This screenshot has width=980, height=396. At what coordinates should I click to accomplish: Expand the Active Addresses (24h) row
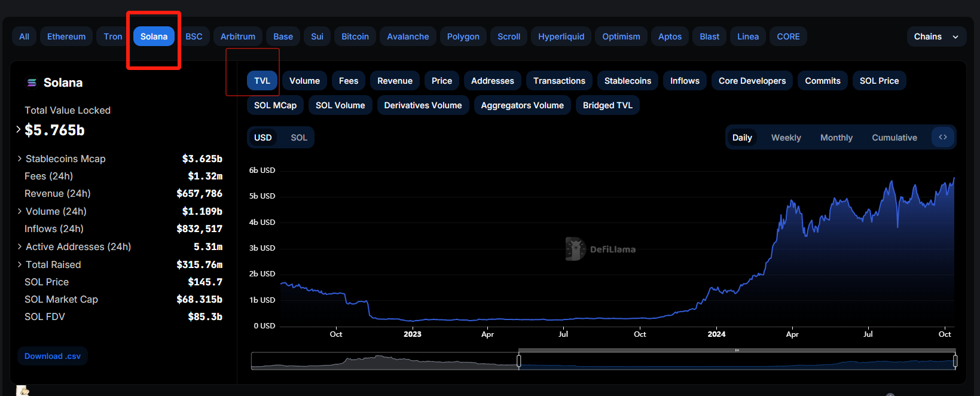pos(20,246)
